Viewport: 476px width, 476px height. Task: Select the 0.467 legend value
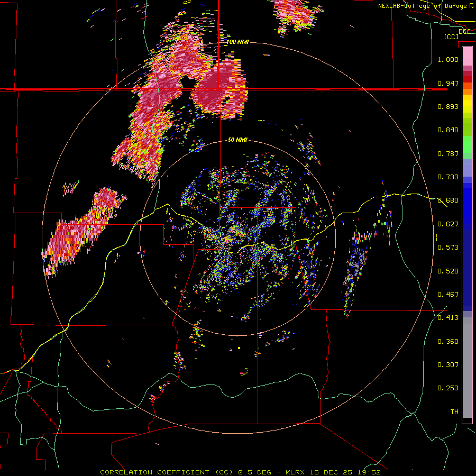point(448,295)
